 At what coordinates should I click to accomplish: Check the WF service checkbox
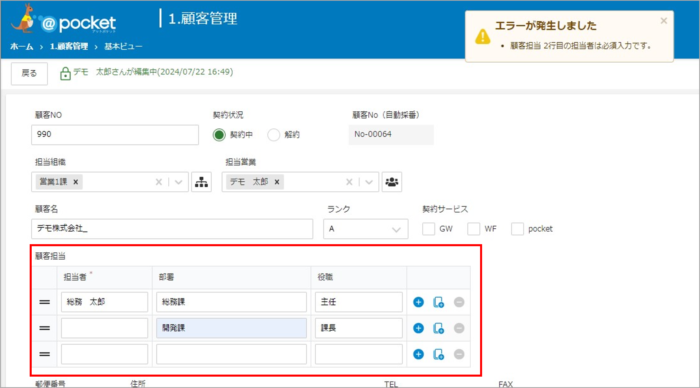[474, 229]
